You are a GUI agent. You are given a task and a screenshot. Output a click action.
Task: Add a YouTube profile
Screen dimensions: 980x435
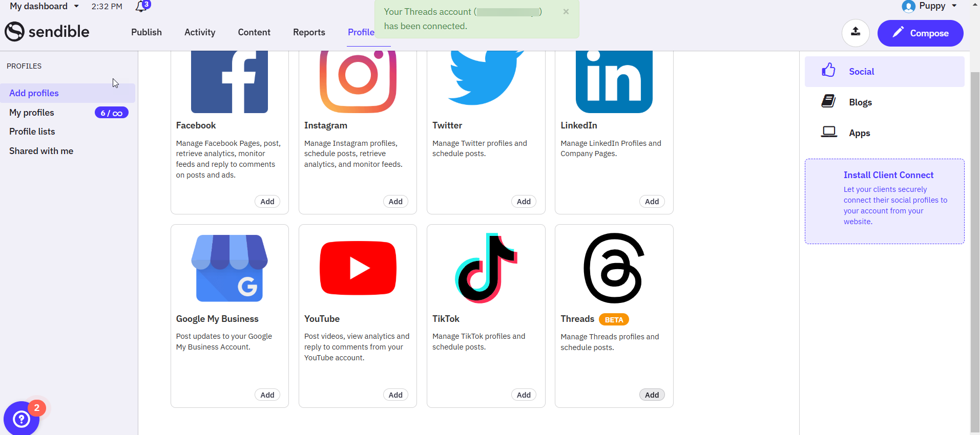point(395,395)
